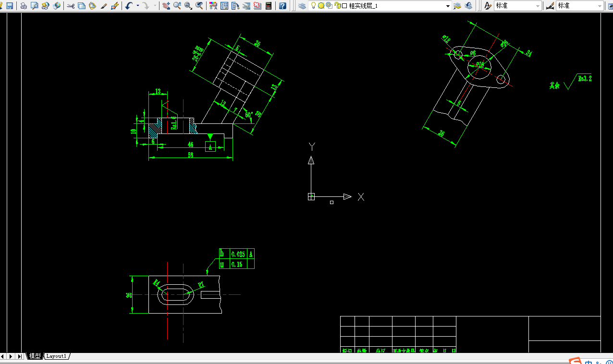Undo last action with arrow icon
The width and height of the screenshot is (613, 364).
(x=129, y=6)
